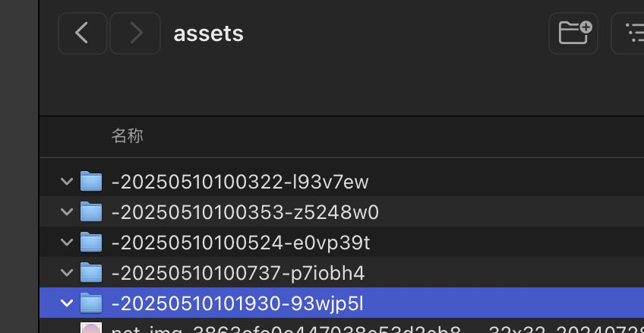The height and width of the screenshot is (333, 644).
Task: Click the assets window title
Action: [x=208, y=33]
